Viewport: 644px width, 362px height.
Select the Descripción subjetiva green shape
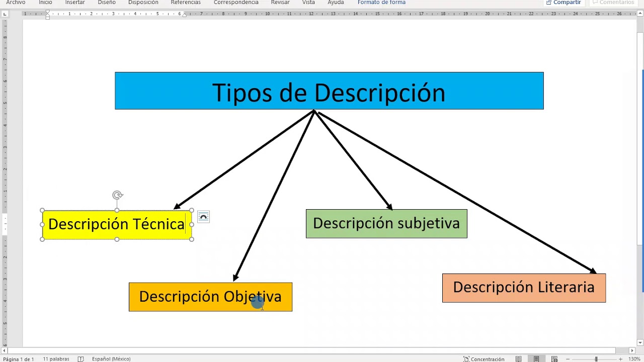pyautogui.click(x=386, y=224)
